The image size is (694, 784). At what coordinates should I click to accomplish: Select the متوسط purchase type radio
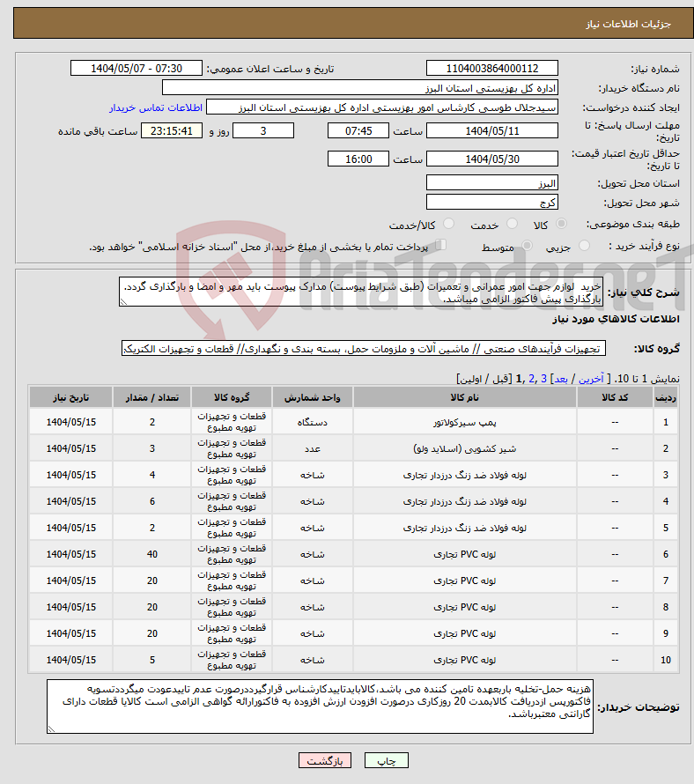[527, 246]
